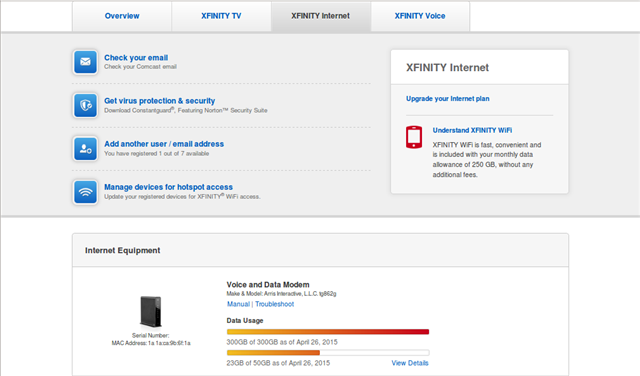This screenshot has width=640, height=376.
Task: Click Upgrade your Internet plan link
Action: pos(447,98)
